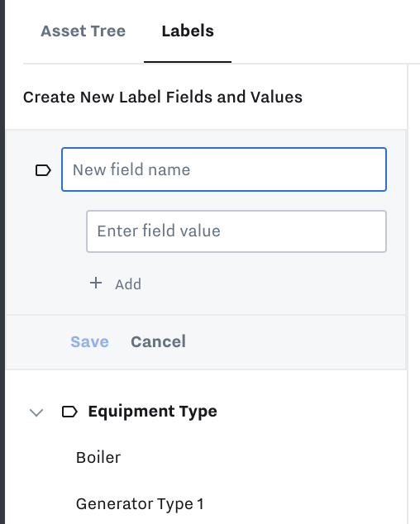Click the tag icon beside New field name
This screenshot has width=420, height=524.
tap(43, 170)
